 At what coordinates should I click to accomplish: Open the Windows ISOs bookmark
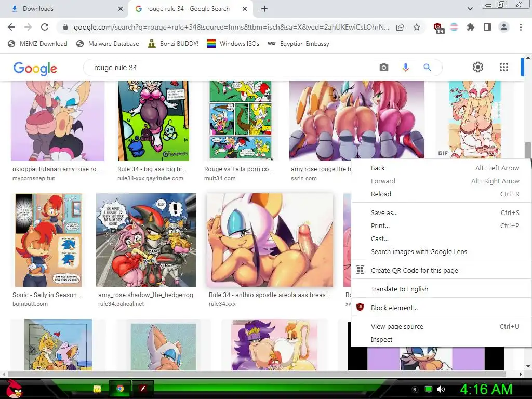[233, 44]
